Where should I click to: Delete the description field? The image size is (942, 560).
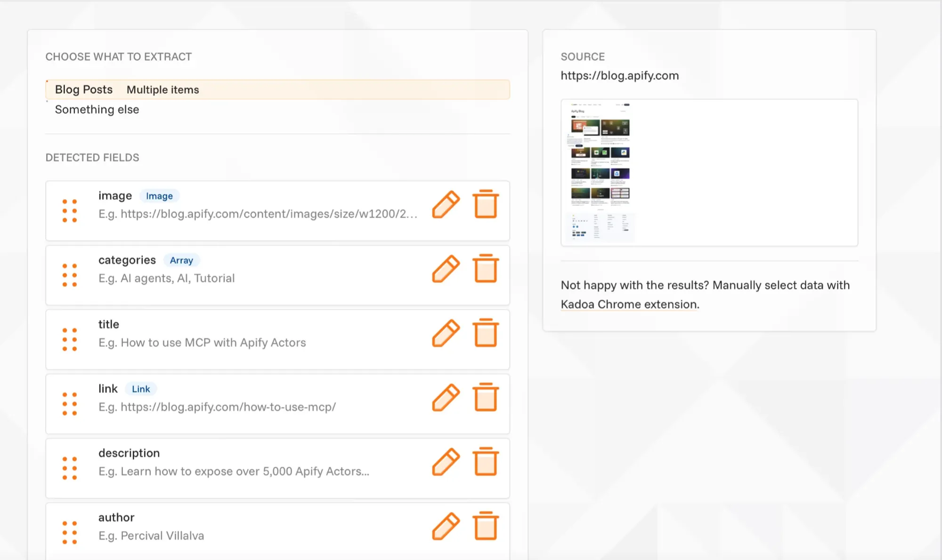click(x=485, y=461)
